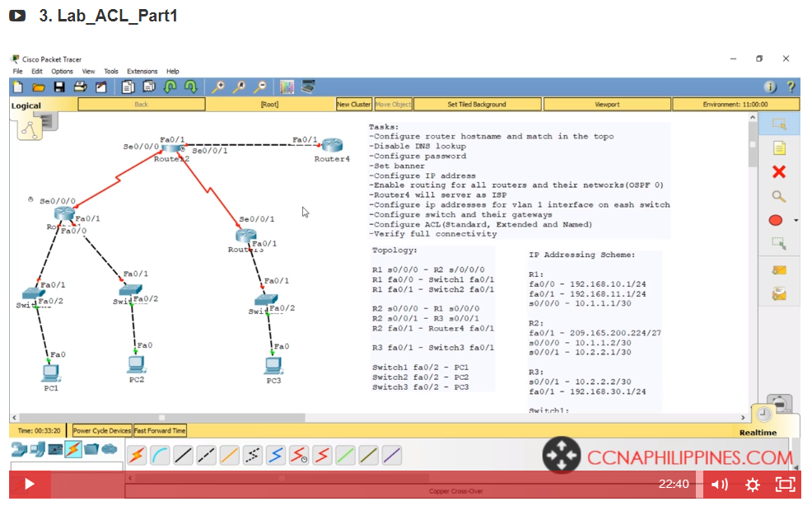Create a new file via toolbar
This screenshot has width=812, height=506.
(x=17, y=87)
